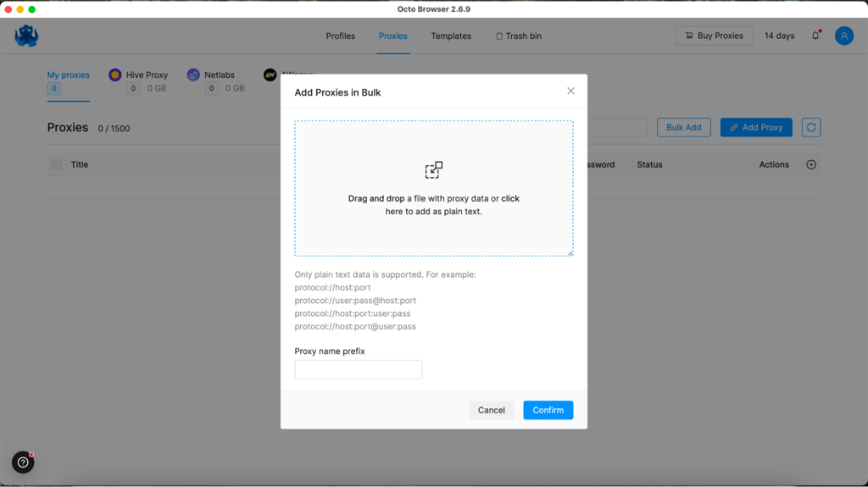
Task: Cancel the bulk add dialog
Action: [491, 410]
